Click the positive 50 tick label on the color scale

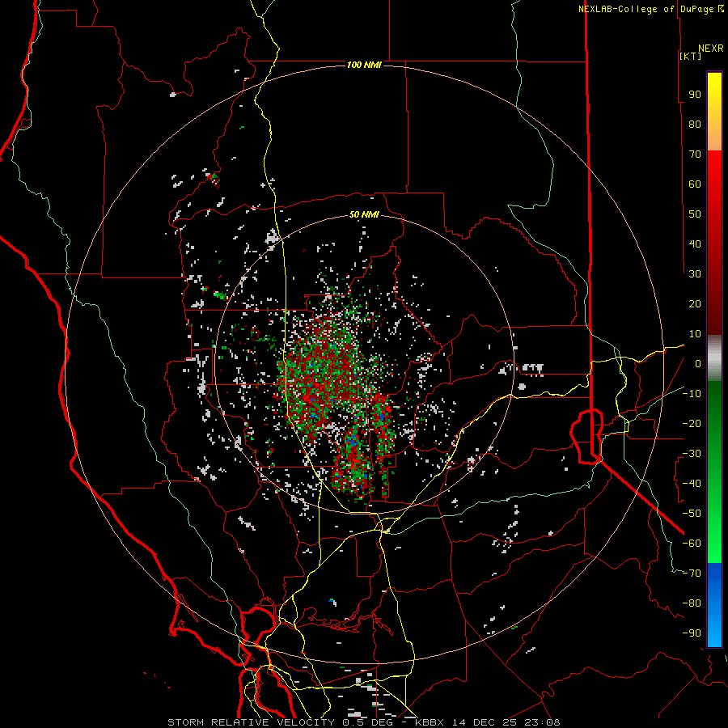(x=695, y=214)
